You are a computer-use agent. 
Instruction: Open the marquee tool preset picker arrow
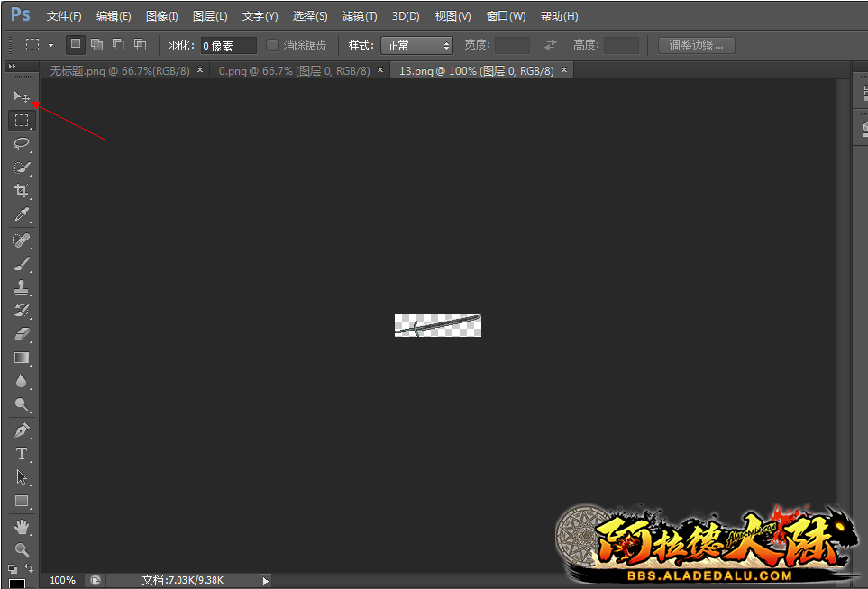click(51, 45)
